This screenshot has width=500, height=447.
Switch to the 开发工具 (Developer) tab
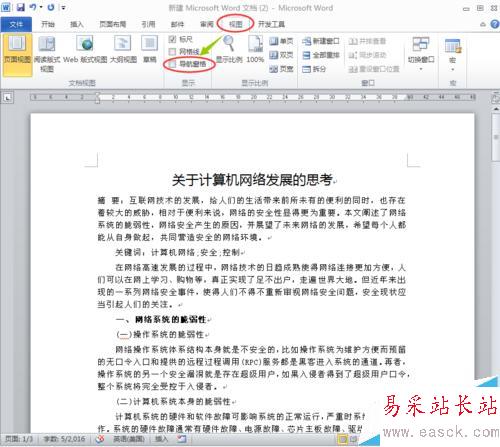[x=271, y=24]
